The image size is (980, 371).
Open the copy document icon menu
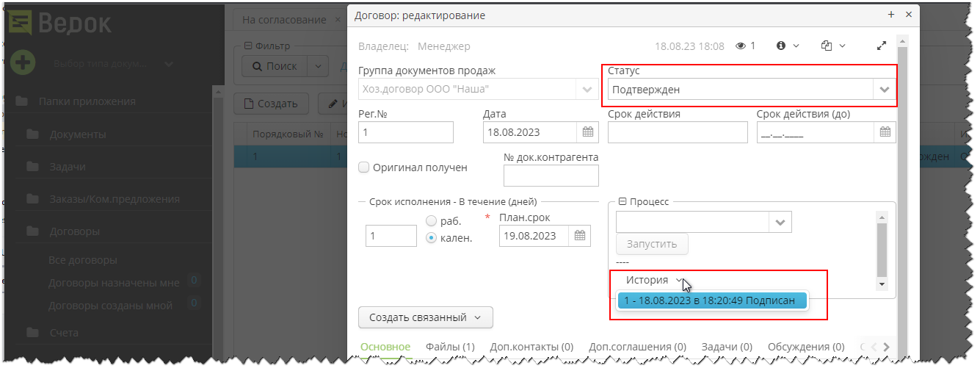pyautogui.click(x=833, y=46)
